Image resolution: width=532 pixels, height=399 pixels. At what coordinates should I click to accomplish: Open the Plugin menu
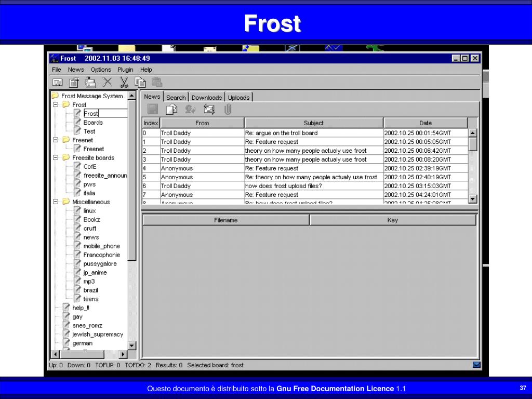125,70
